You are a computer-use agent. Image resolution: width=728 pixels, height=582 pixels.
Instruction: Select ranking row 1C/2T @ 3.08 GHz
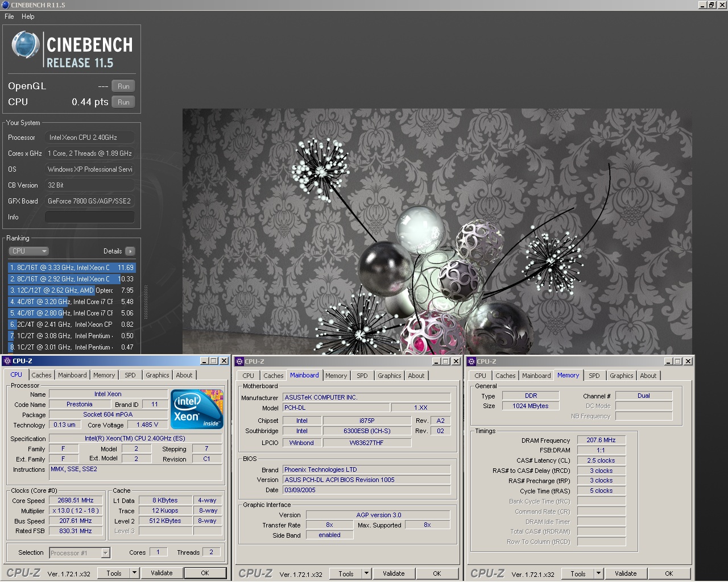pyautogui.click(x=72, y=336)
